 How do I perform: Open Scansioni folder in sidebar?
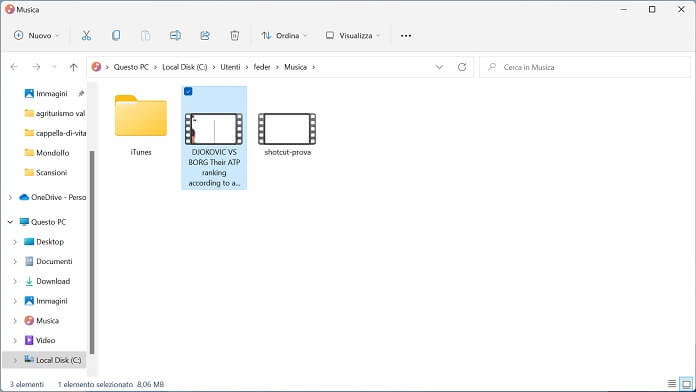tap(46, 172)
